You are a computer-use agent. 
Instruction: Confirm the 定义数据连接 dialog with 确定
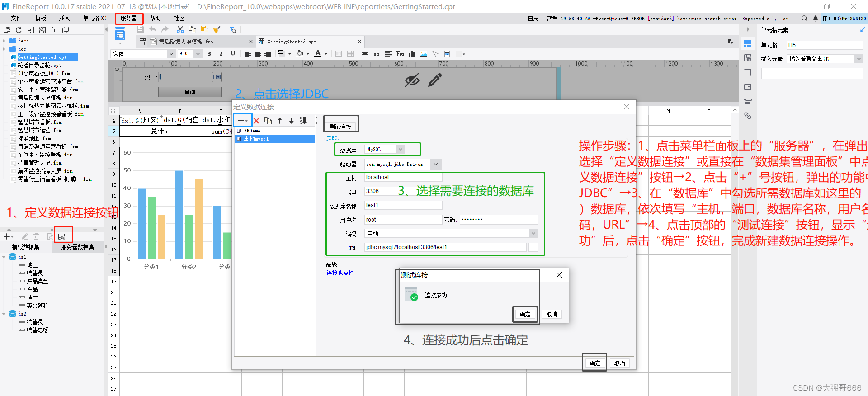tap(595, 363)
